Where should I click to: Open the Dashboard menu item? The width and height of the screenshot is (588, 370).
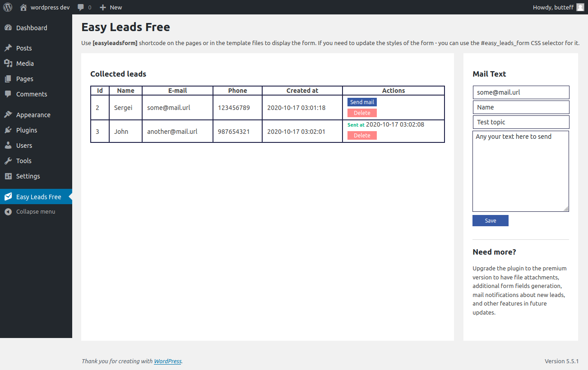click(x=36, y=28)
